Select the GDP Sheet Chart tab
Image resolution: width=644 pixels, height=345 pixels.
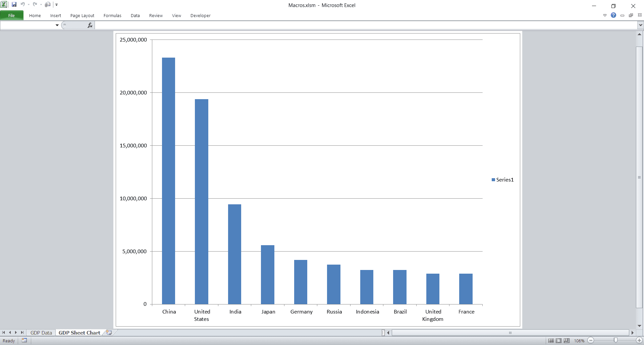(x=79, y=333)
